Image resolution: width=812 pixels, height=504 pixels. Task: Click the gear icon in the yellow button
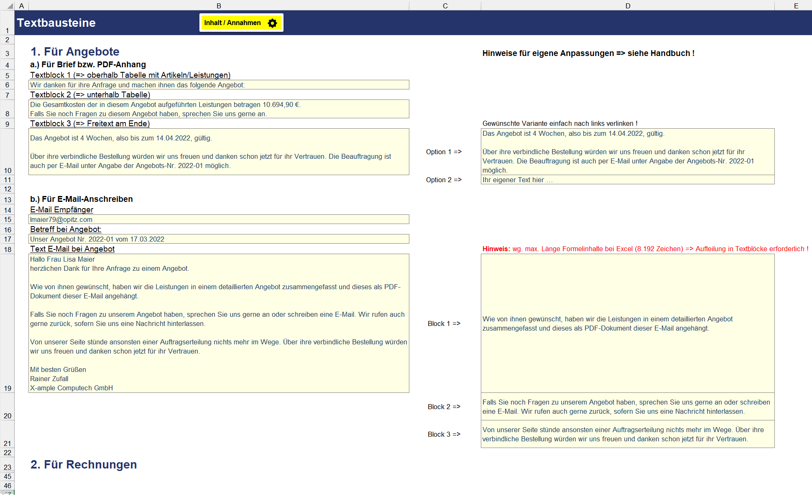coord(272,23)
